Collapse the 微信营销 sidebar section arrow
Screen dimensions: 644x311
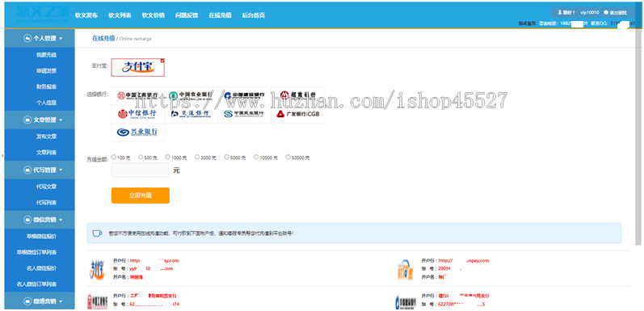coord(61,220)
